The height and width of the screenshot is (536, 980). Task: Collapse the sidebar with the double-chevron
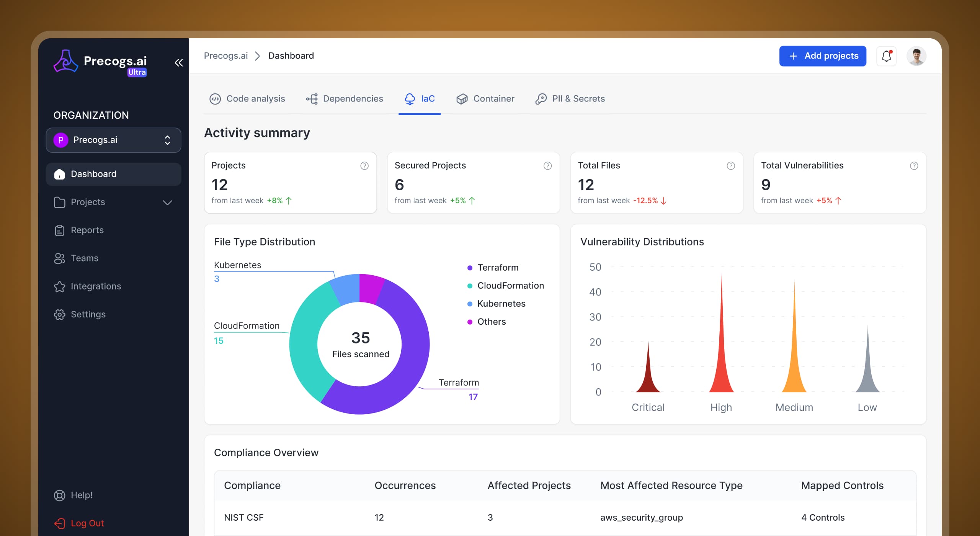coord(179,62)
